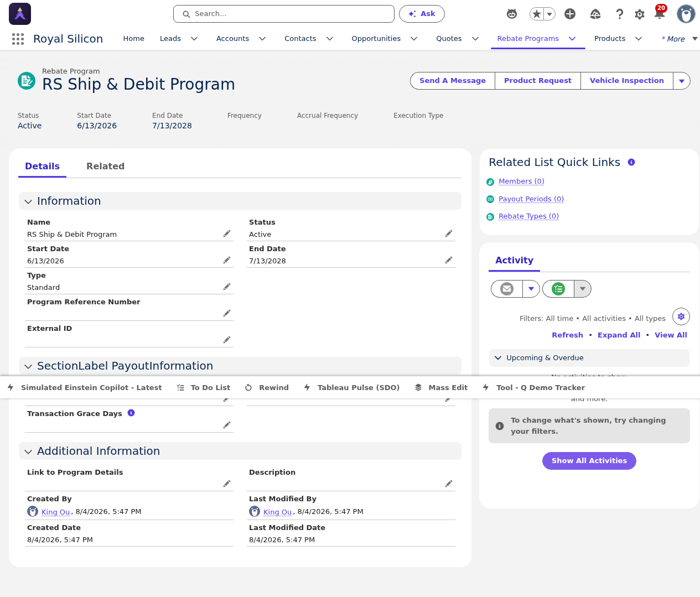
Task: Edit Link to Program Details pencil icon
Action: coord(227,484)
